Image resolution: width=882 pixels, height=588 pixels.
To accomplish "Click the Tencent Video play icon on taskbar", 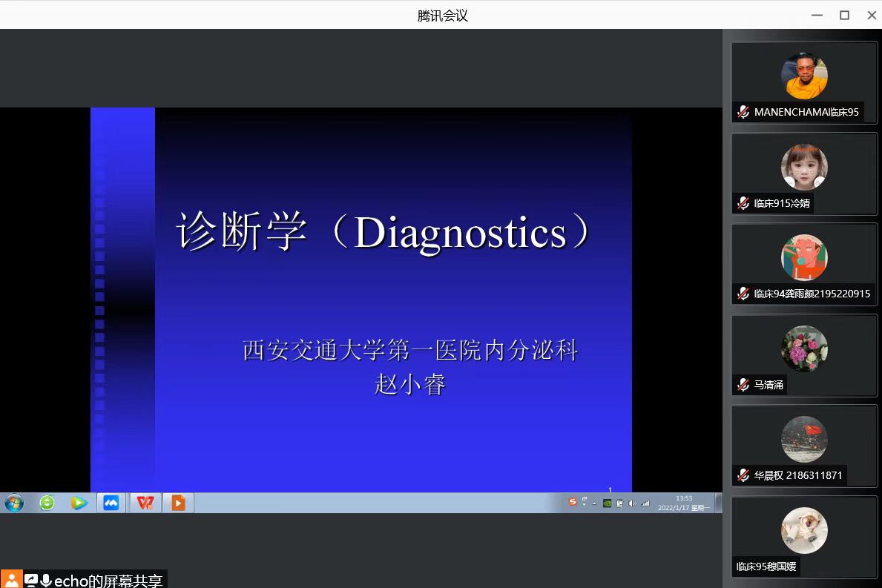I will [79, 503].
